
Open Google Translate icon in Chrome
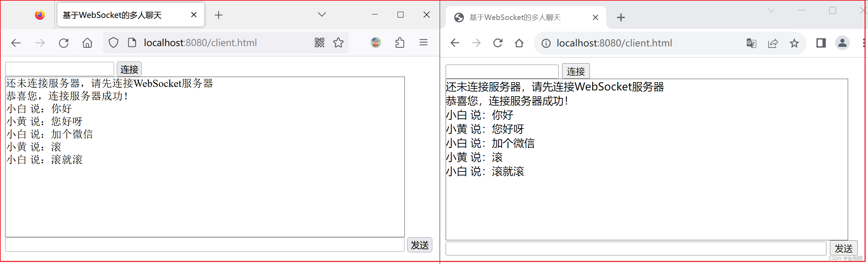[x=751, y=43]
